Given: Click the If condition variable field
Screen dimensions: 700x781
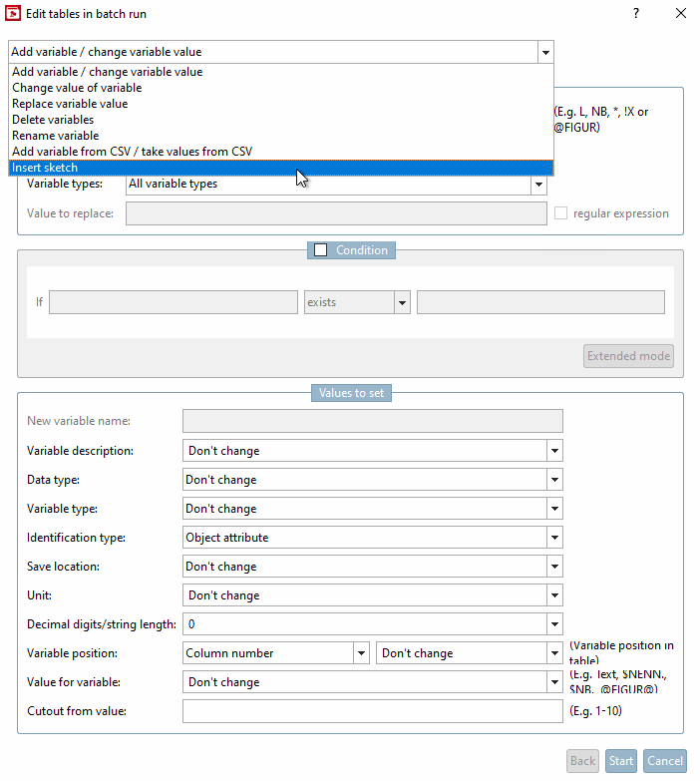Looking at the screenshot, I should pyautogui.click(x=174, y=302).
